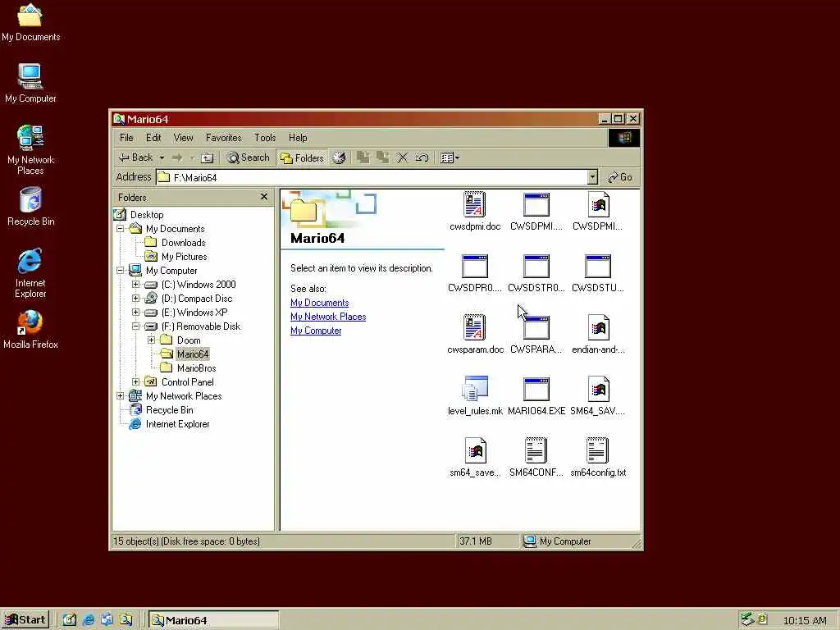Select the level_rules.mk file icon
Screen dimensions: 840x630
[475, 389]
